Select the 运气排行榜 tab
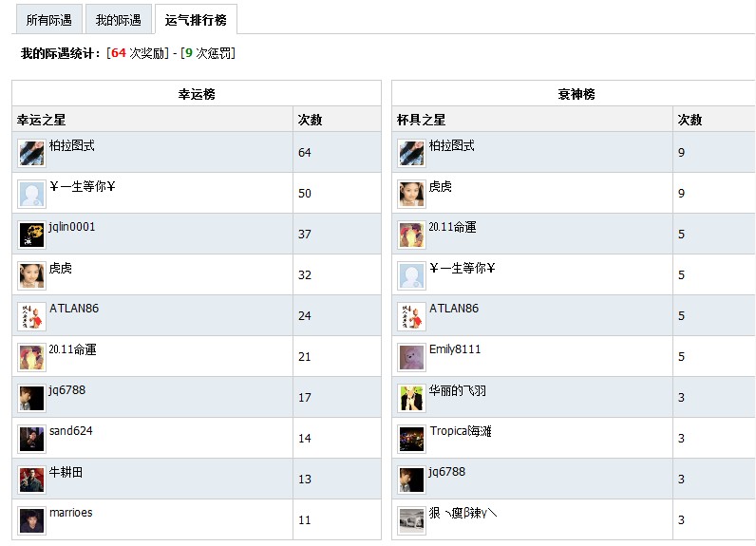 pyautogui.click(x=196, y=20)
